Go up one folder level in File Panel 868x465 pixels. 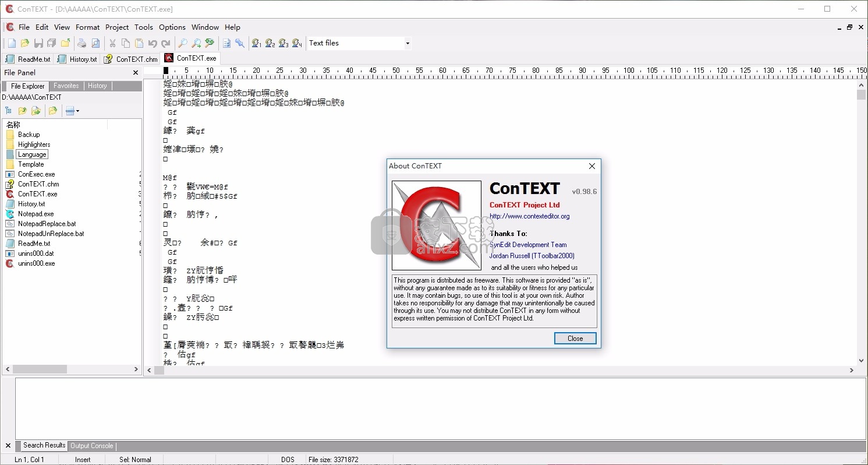pos(22,111)
